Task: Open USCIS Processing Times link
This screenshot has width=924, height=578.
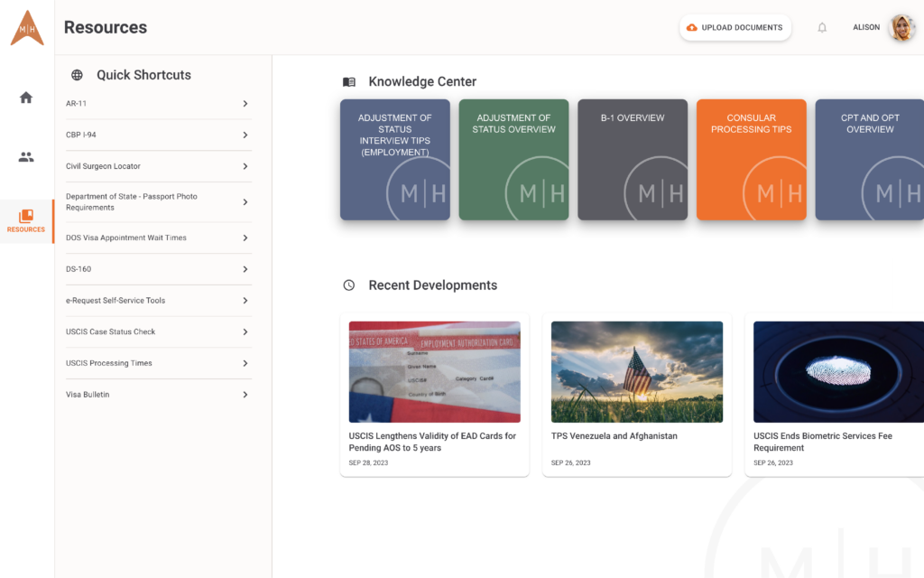Action: click(x=109, y=363)
